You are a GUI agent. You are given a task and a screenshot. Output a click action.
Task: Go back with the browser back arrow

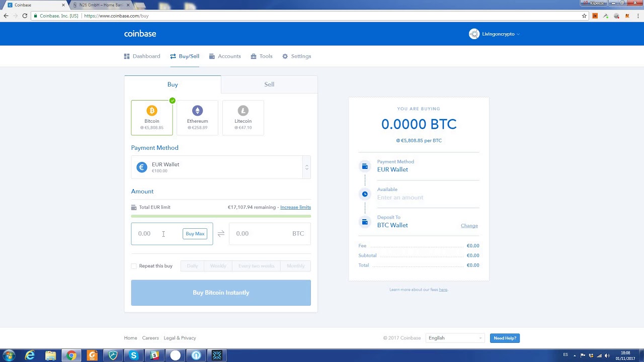[6, 16]
